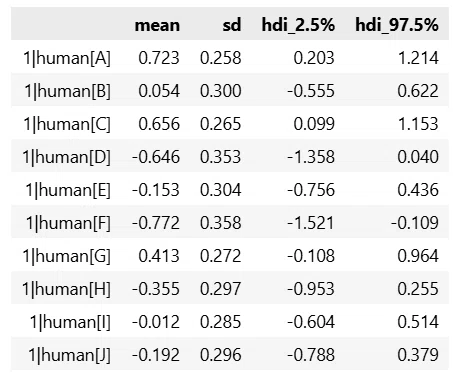Select the 1|human[H] row label
Image resolution: width=459 pixels, height=375 pixels.
tap(66, 289)
